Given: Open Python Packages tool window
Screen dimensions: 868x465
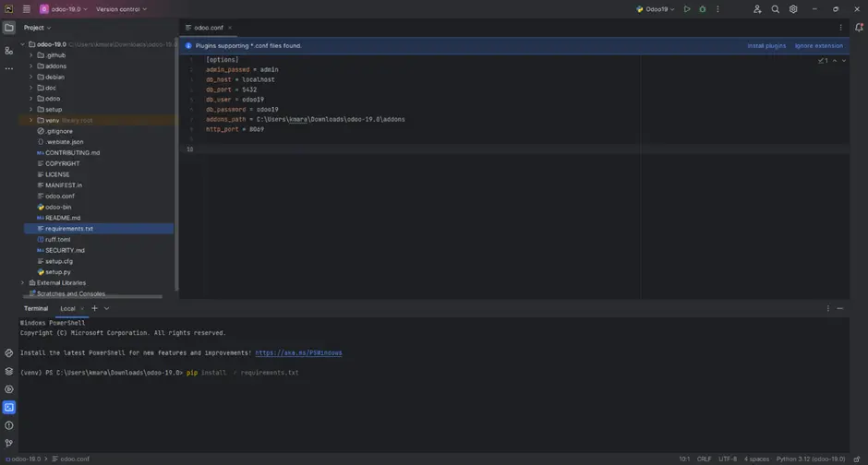Looking at the screenshot, I should 9,371.
